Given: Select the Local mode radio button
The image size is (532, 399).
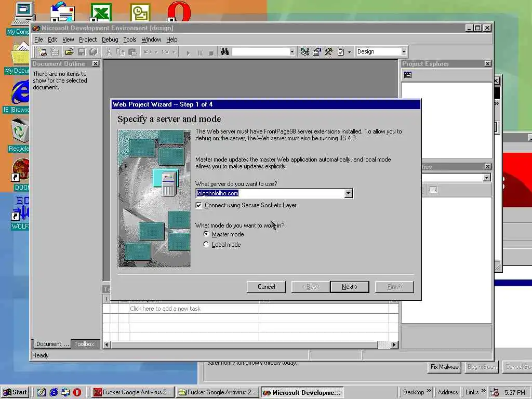Looking at the screenshot, I should pyautogui.click(x=206, y=245).
